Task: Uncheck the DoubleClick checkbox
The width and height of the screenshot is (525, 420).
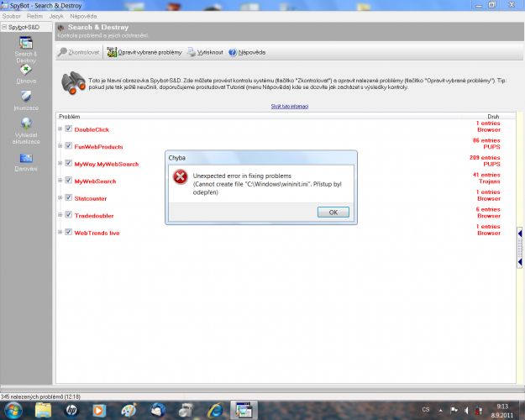Action: click(69, 129)
